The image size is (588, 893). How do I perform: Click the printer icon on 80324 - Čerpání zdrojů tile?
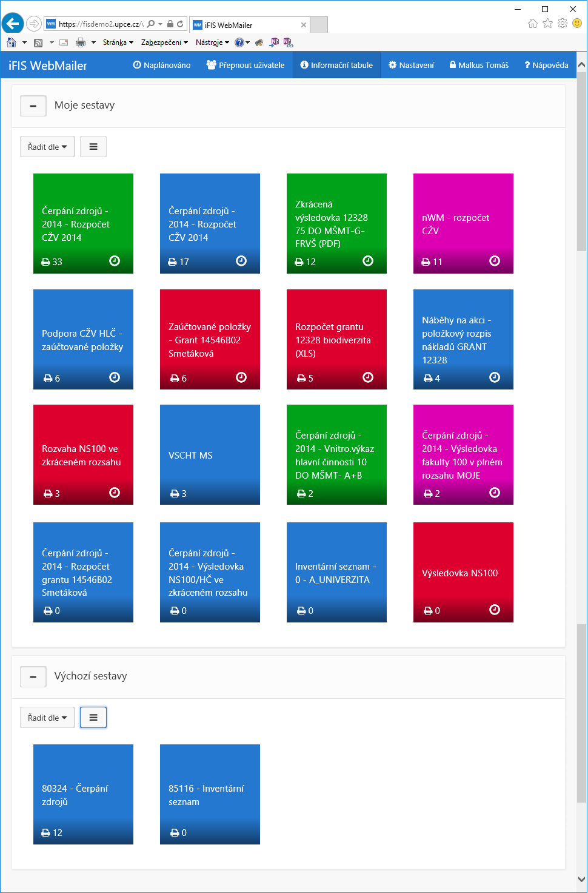point(45,833)
